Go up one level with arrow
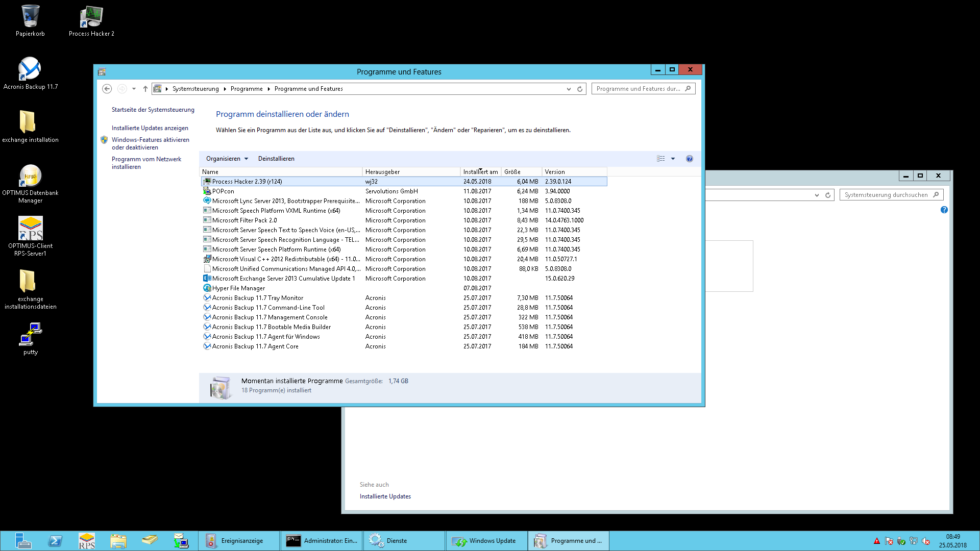Viewport: 980px width, 551px height. [x=145, y=89]
